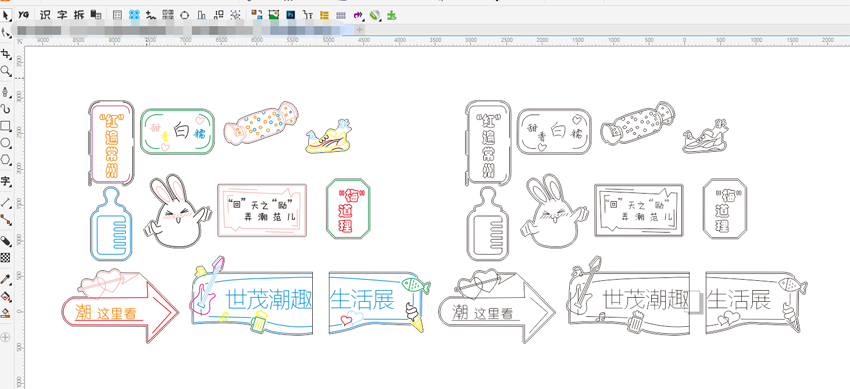Select the gray arrow sign with 潮 这里看
The width and height of the screenshot is (850, 389).
[x=497, y=307]
